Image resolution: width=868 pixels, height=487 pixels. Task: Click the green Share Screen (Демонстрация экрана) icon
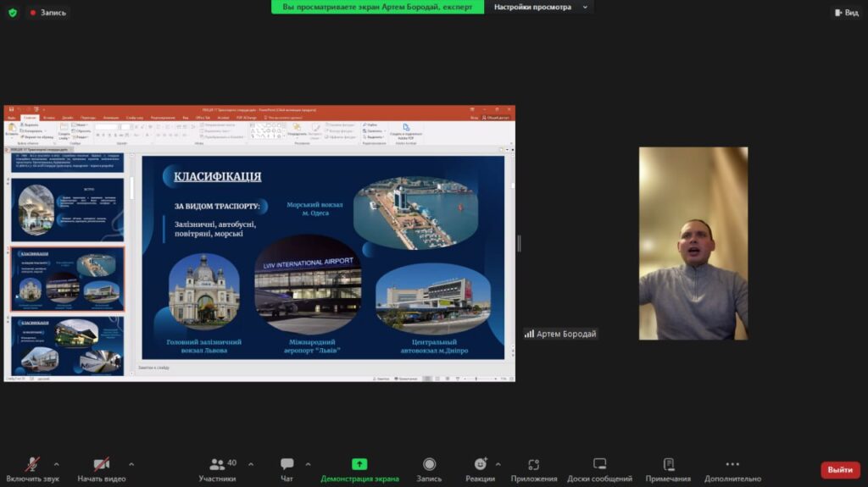tap(359, 464)
